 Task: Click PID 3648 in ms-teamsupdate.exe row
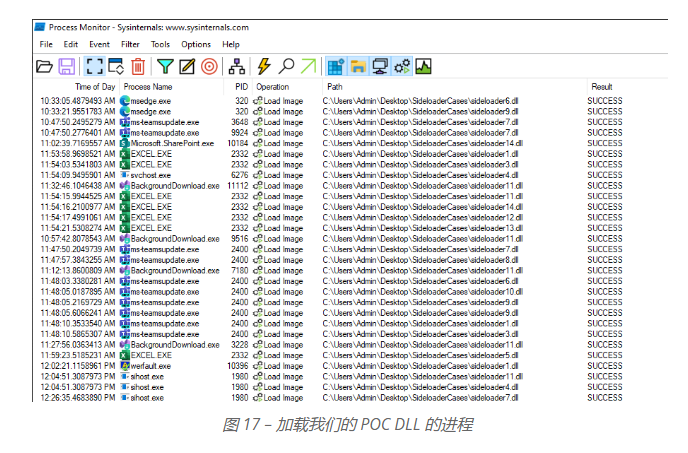(x=240, y=122)
